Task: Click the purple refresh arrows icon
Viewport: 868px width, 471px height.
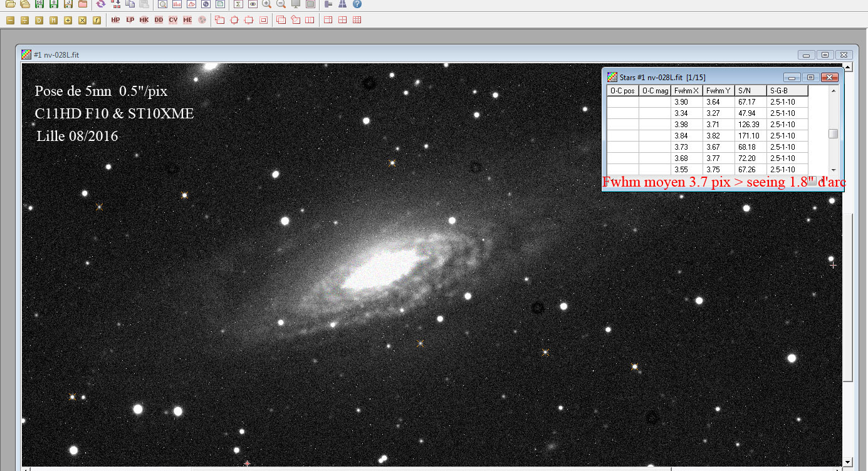Action: click(101, 4)
